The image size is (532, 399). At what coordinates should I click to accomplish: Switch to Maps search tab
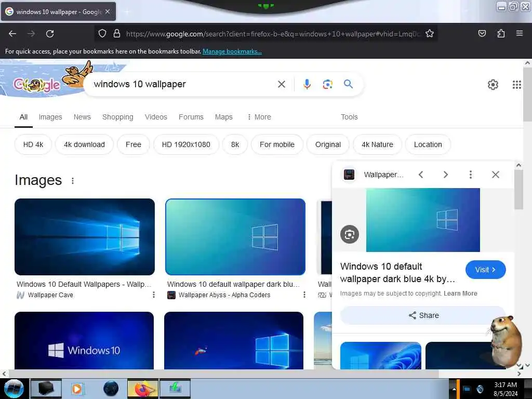coord(223,117)
